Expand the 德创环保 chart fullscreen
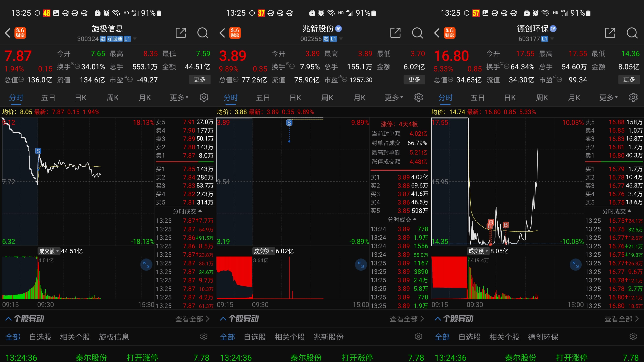The image size is (644, 362). 576,265
